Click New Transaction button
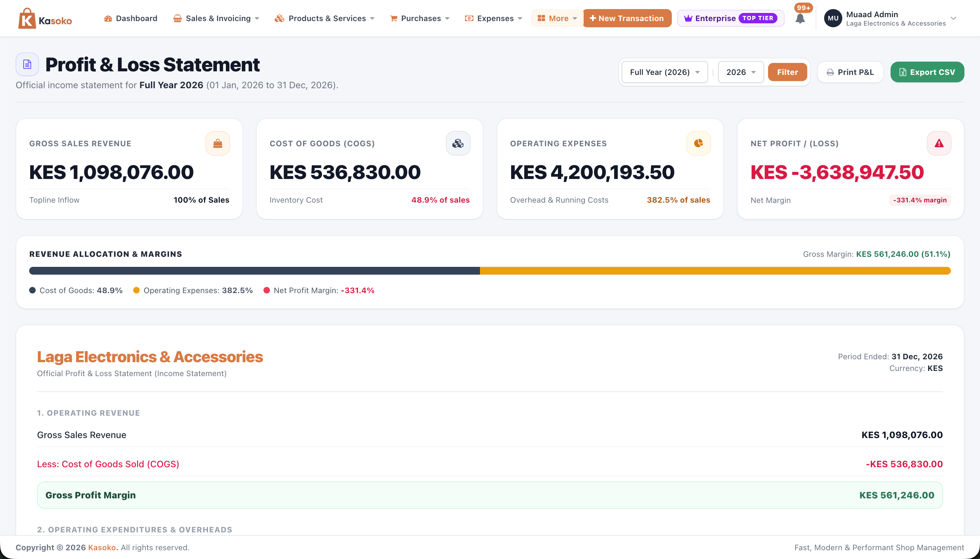Screen dimensions: 980x559 [x=627, y=18]
